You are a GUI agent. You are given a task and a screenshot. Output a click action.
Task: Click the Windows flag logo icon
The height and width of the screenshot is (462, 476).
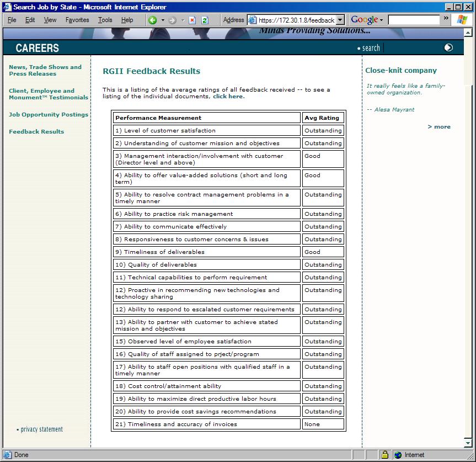[462, 20]
